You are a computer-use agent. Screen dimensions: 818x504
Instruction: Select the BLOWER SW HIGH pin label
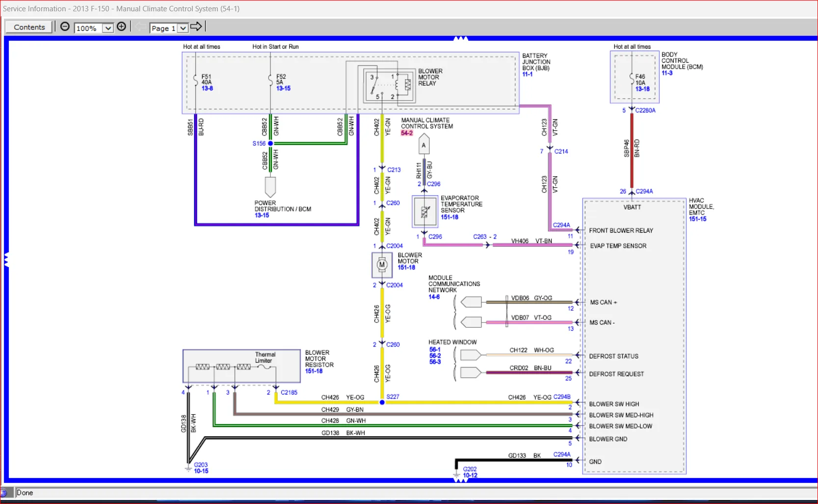[x=614, y=404]
